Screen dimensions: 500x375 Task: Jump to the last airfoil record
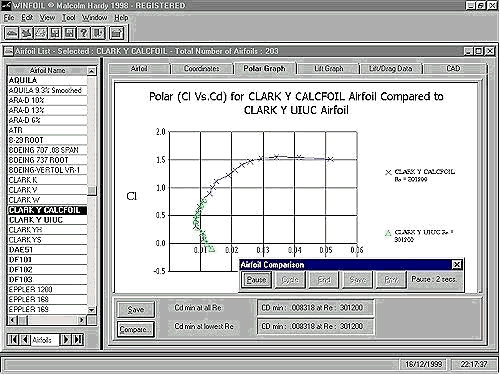pos(78,340)
